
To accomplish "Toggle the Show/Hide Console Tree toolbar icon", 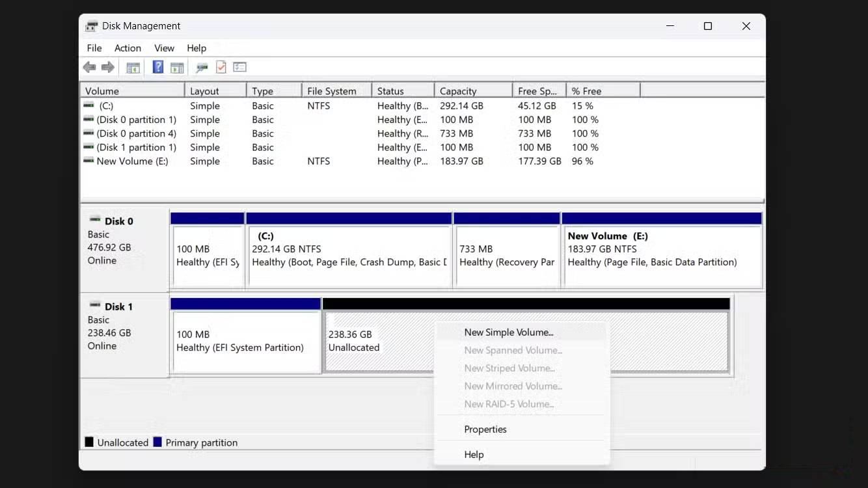I will pyautogui.click(x=133, y=67).
